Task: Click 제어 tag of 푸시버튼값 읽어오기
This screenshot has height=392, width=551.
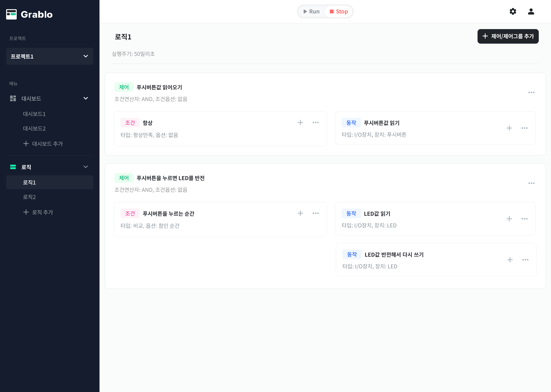Action: (x=124, y=87)
